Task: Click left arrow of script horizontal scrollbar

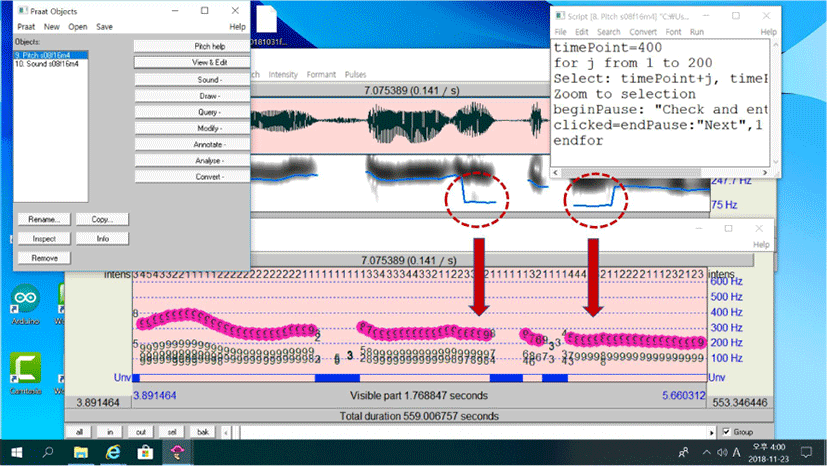Action: click(x=556, y=172)
